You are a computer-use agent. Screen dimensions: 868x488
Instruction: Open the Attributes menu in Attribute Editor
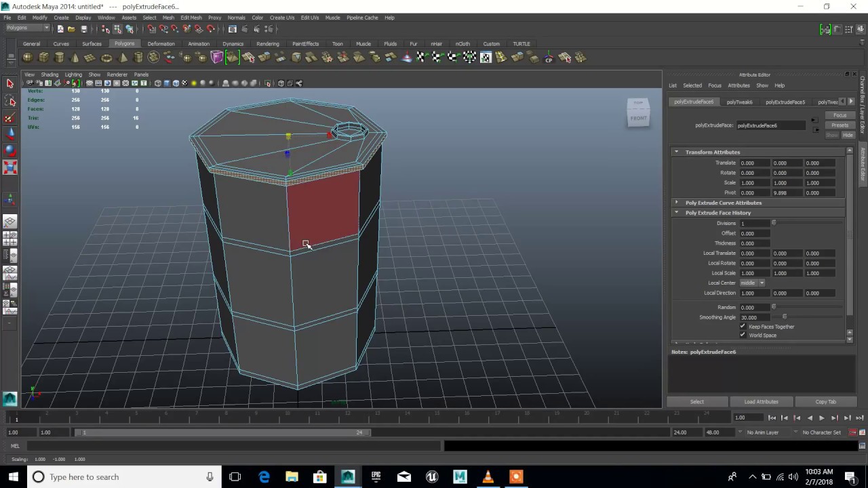pyautogui.click(x=738, y=85)
